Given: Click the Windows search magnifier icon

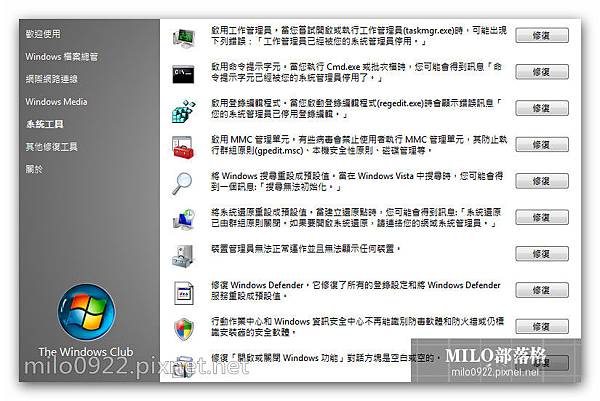Looking at the screenshot, I should pyautogui.click(x=182, y=184).
